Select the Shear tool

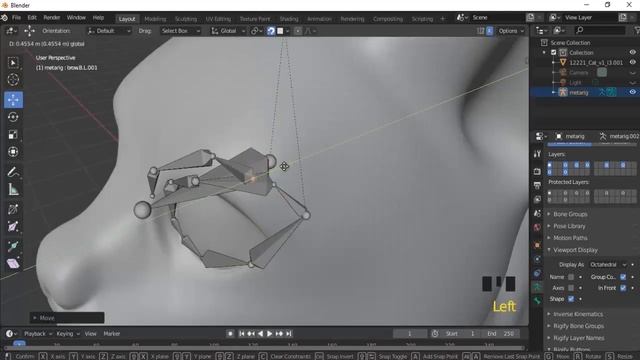tap(13, 264)
